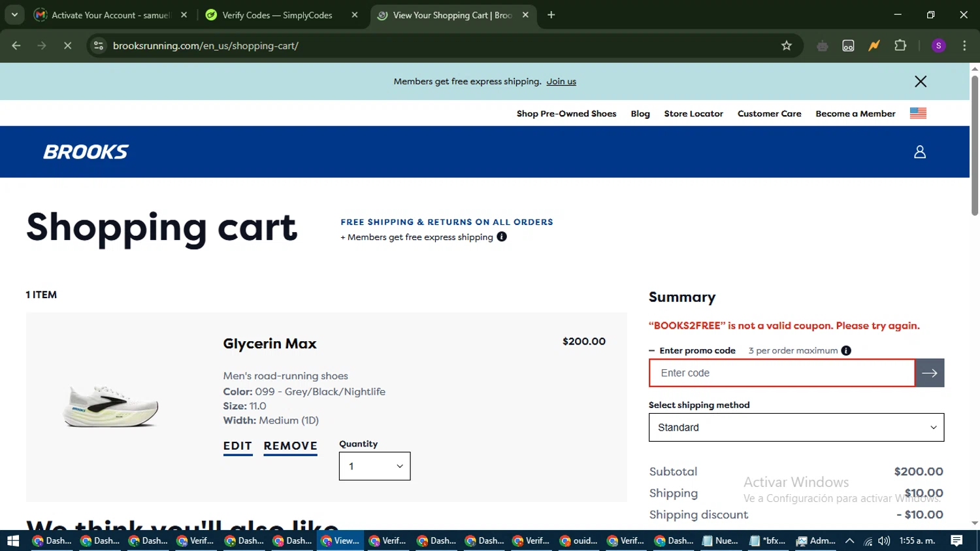The image size is (980, 551).
Task: Open the Store Locator link
Action: point(693,113)
